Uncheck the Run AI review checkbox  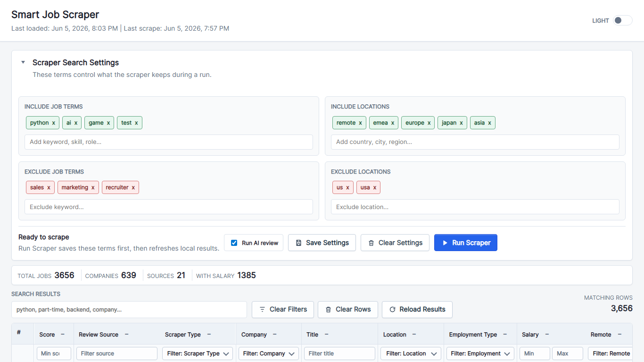[234, 243]
